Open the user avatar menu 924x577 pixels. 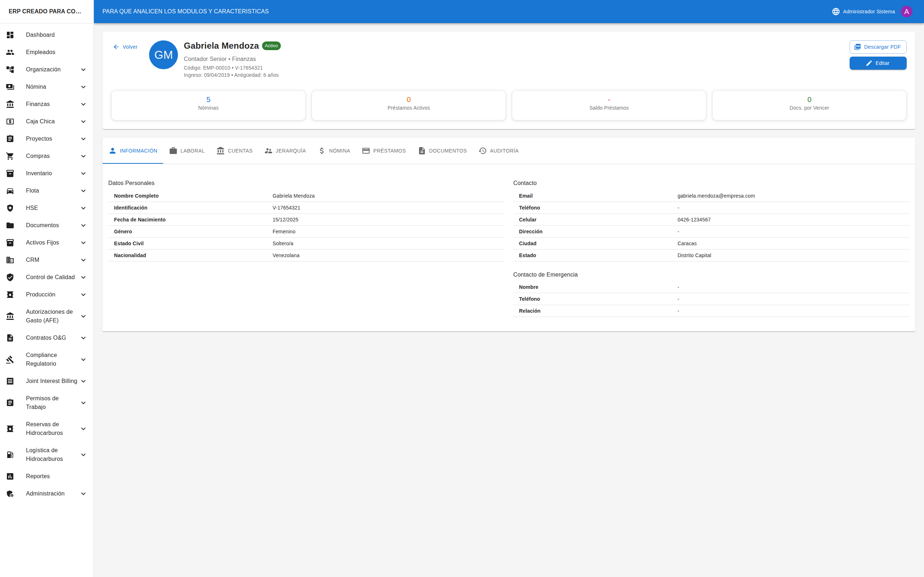click(906, 12)
